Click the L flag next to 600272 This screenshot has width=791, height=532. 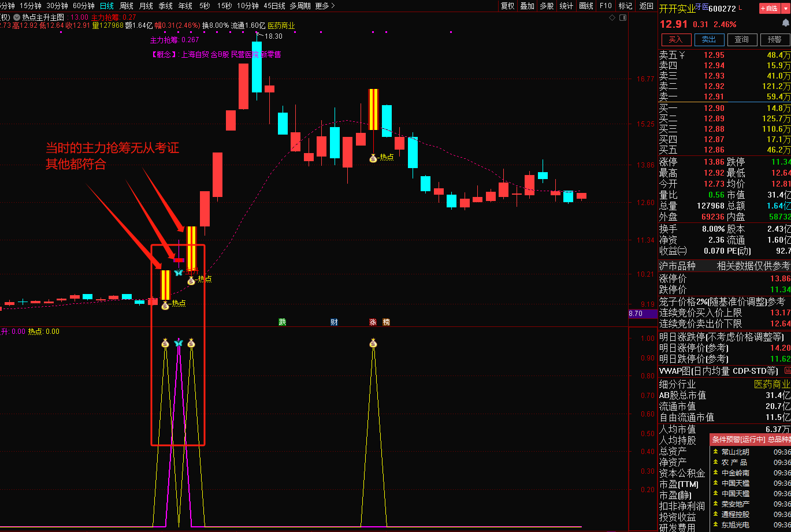pyautogui.click(x=741, y=8)
